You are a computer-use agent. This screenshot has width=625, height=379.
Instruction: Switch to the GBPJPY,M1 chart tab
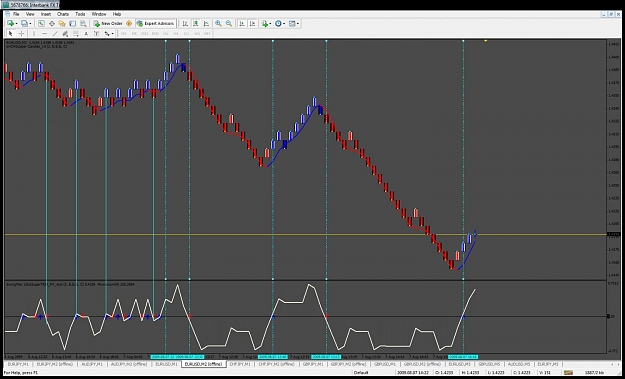coord(313,364)
